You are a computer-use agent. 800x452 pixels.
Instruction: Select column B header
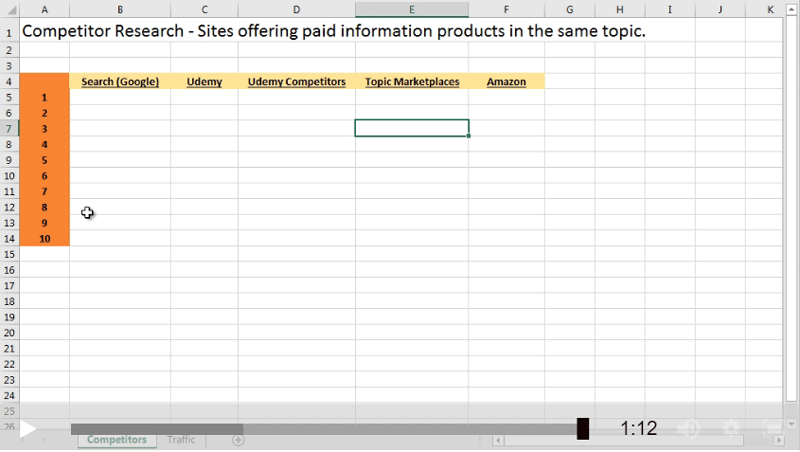120,9
